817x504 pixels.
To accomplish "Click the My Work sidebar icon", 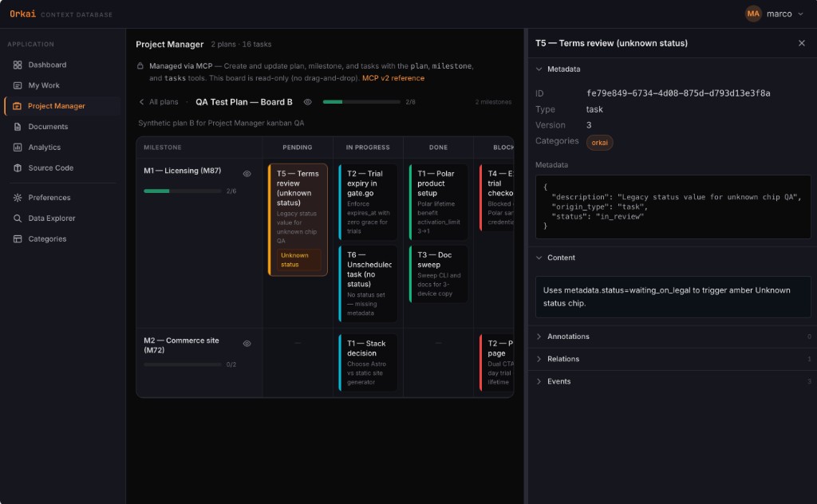I will click(18, 85).
